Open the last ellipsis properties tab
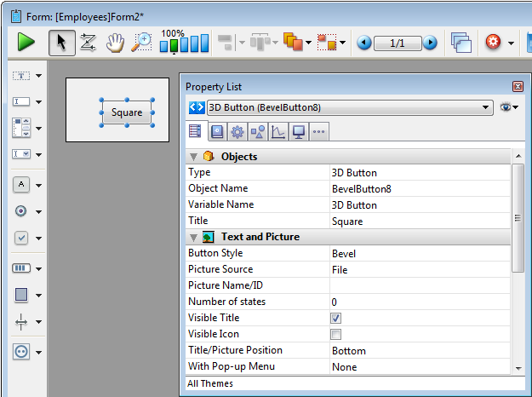Viewport: 532px width, 397px height. (318, 131)
